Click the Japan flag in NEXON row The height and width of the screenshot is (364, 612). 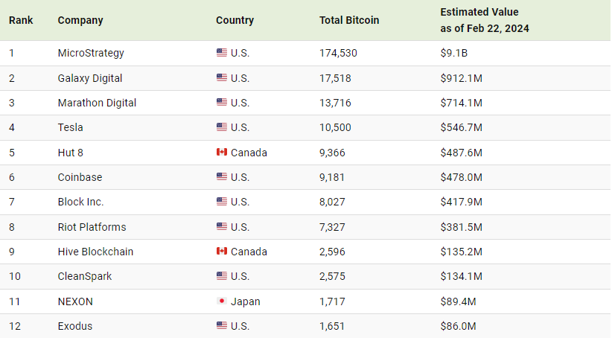pos(221,301)
